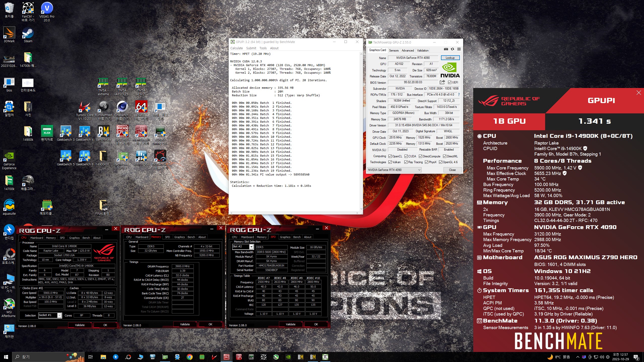
Task: Open the Cinebench desktop shortcut
Action: coord(123,111)
